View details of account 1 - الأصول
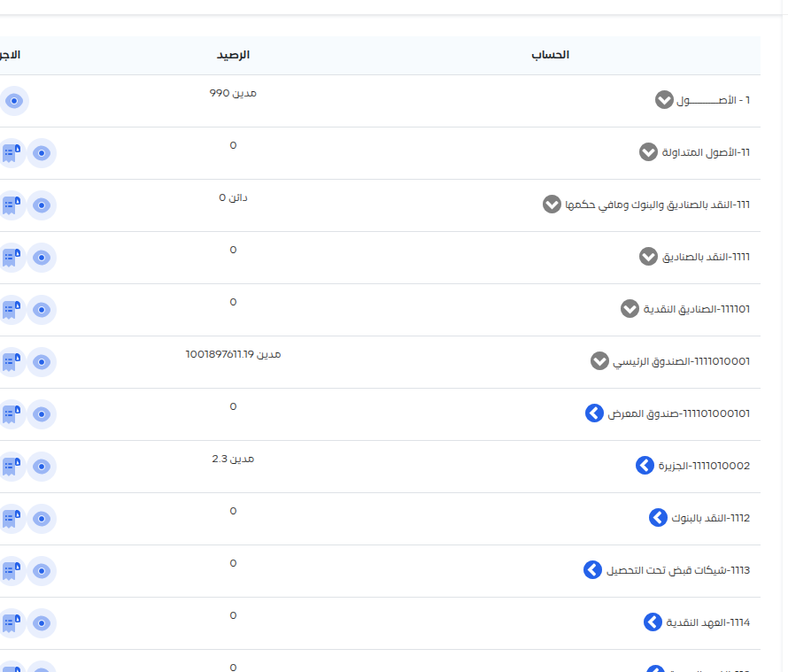788x672 pixels. pos(14,101)
